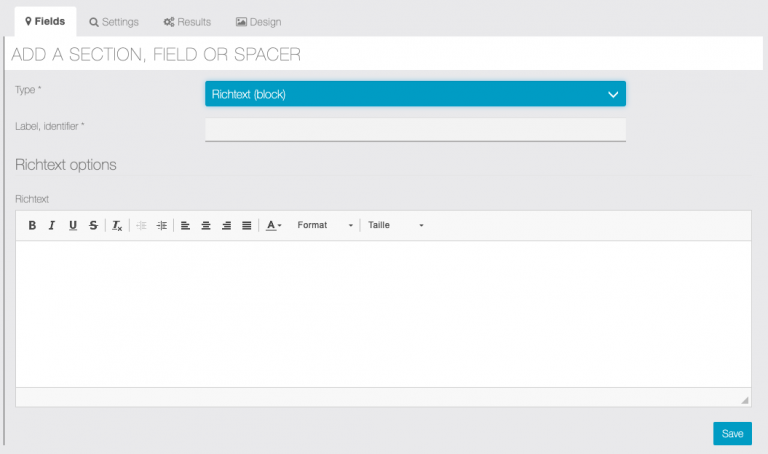Open the Taille size dropdown

click(396, 226)
